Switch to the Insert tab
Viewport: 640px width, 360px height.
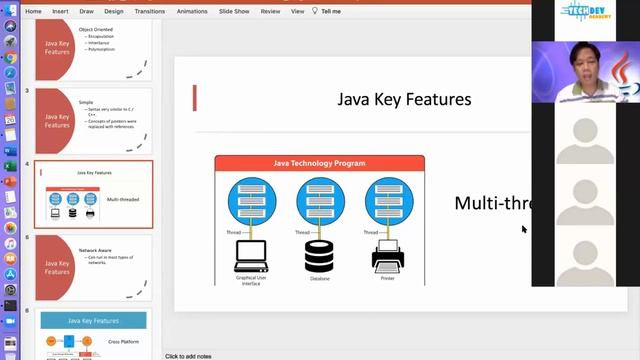tap(60, 11)
